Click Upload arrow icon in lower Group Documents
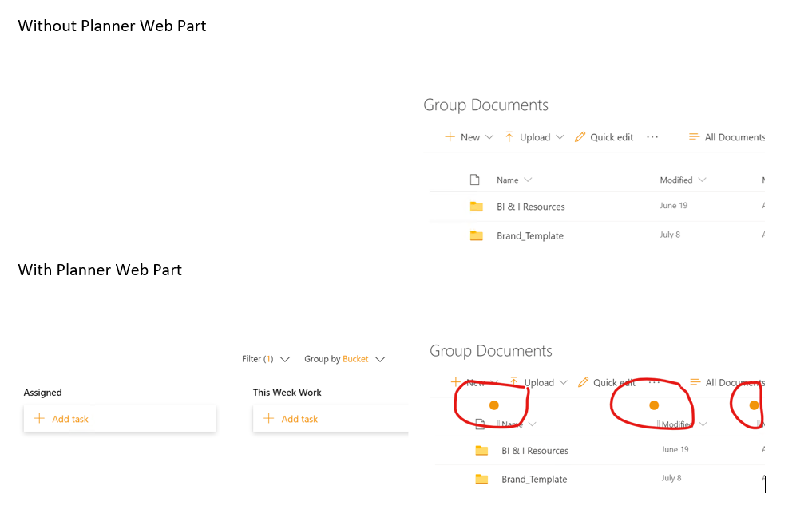 [513, 382]
